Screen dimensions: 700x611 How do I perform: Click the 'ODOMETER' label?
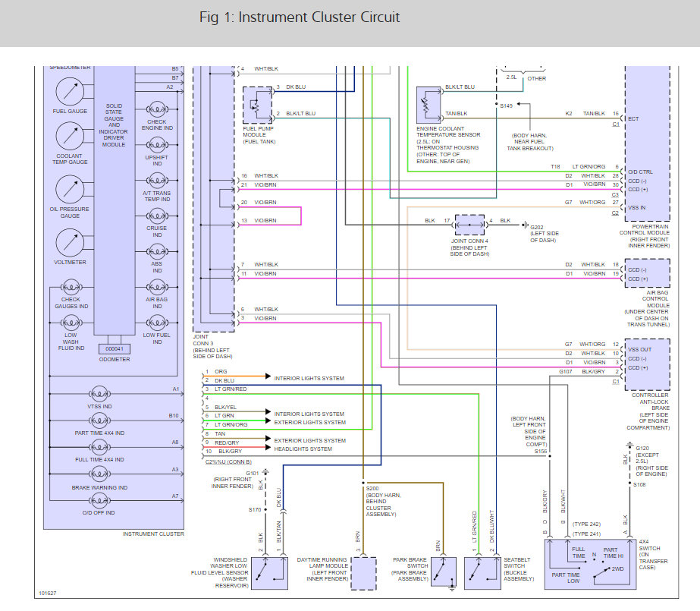tap(115, 360)
